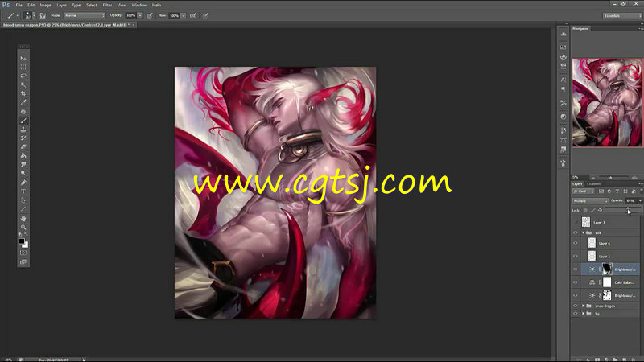Show hidden Layer 3 at top
Viewport: 644px width, 362px height.
click(576, 222)
